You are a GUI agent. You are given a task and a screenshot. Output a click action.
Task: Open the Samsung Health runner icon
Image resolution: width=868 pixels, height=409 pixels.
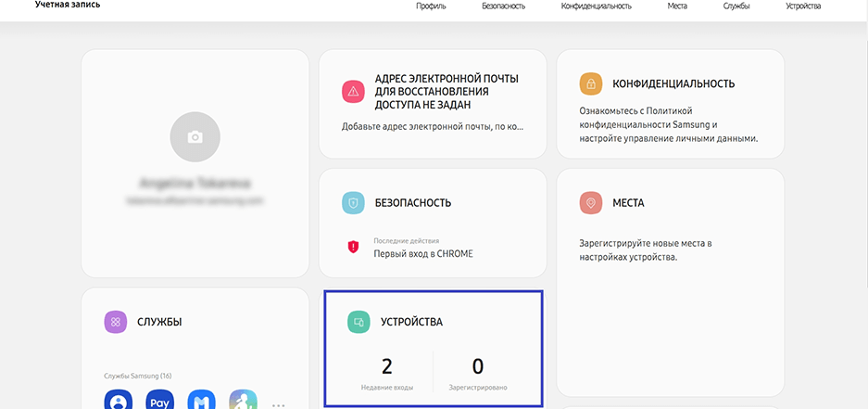click(x=244, y=400)
